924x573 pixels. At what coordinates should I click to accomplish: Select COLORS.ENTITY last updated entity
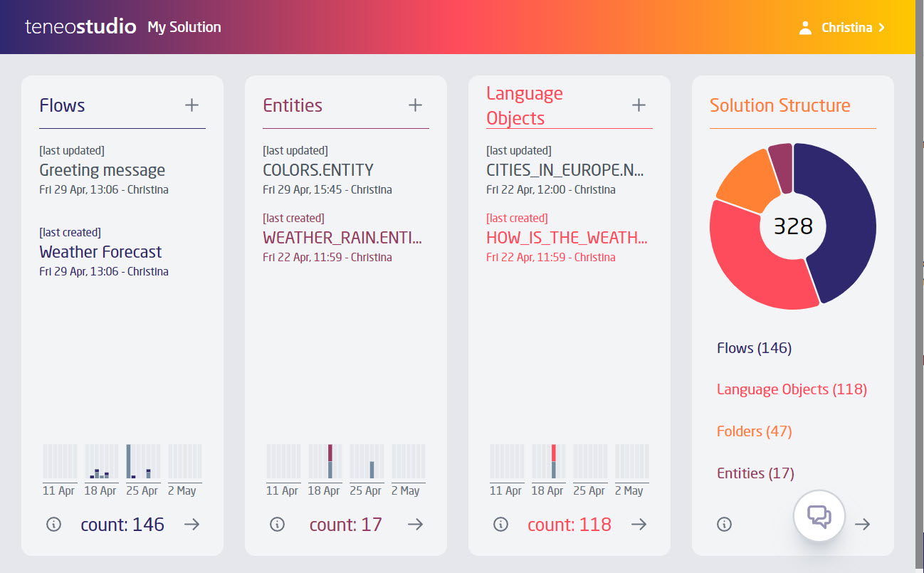pyautogui.click(x=317, y=170)
